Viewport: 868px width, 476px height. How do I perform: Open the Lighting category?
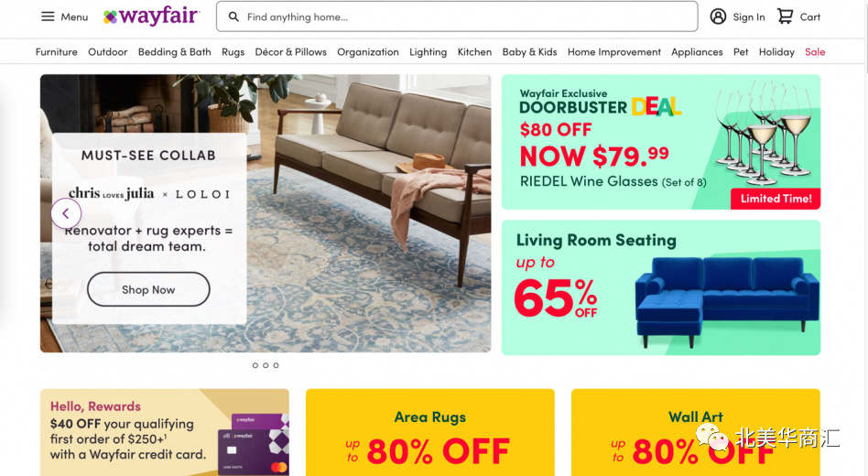(x=428, y=52)
